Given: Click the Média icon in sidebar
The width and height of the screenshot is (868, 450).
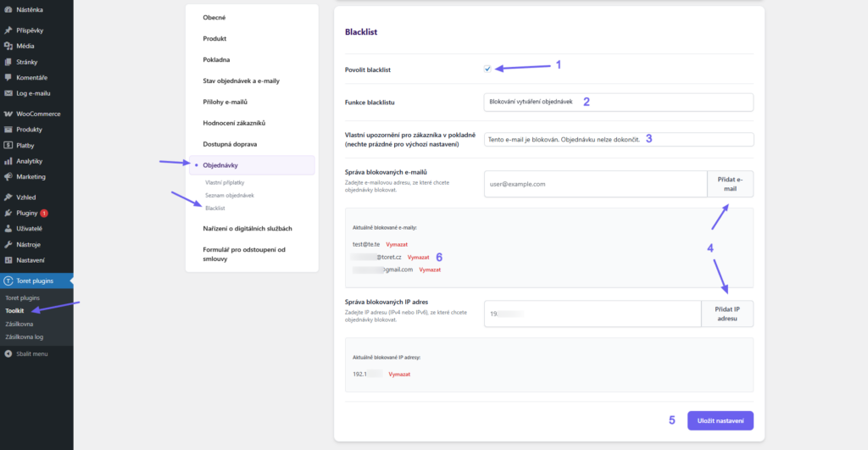Looking at the screenshot, I should pos(8,46).
